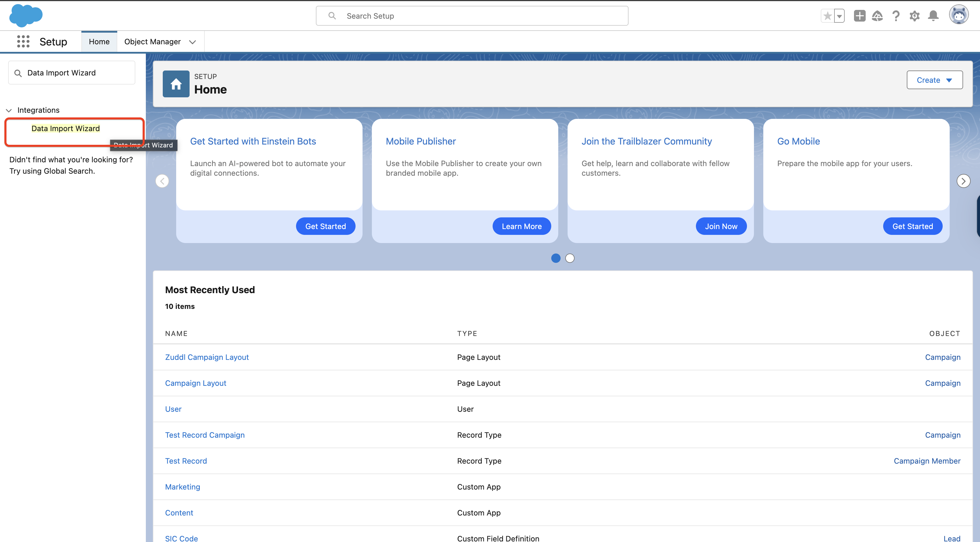Open the App Launcher grid icon
The width and height of the screenshot is (980, 542).
(x=23, y=41)
